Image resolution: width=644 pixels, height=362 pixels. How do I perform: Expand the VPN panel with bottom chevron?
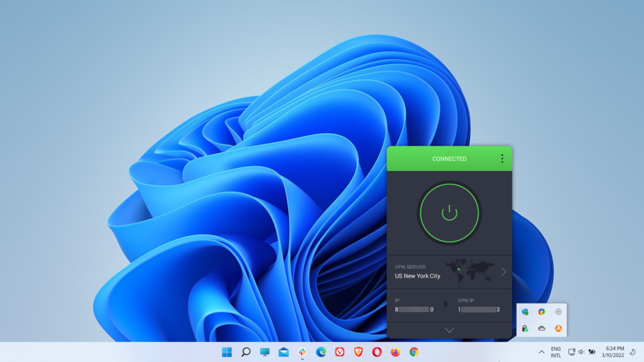point(449,330)
